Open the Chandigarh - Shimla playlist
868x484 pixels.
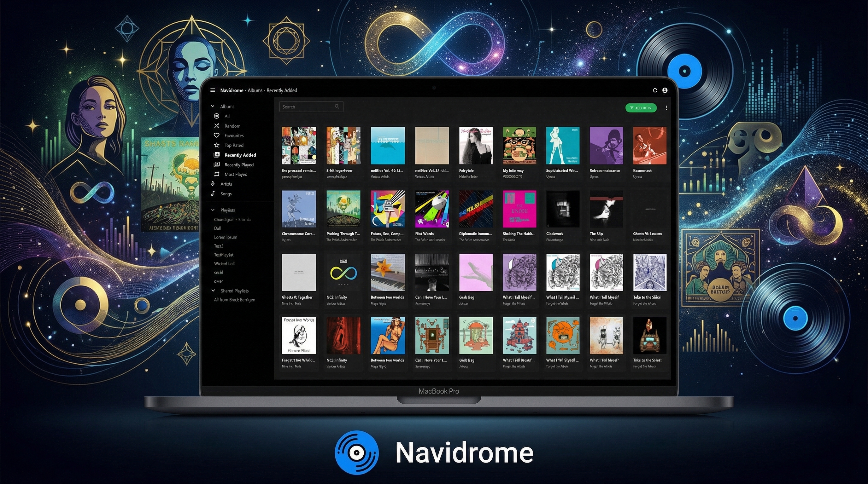pos(232,219)
